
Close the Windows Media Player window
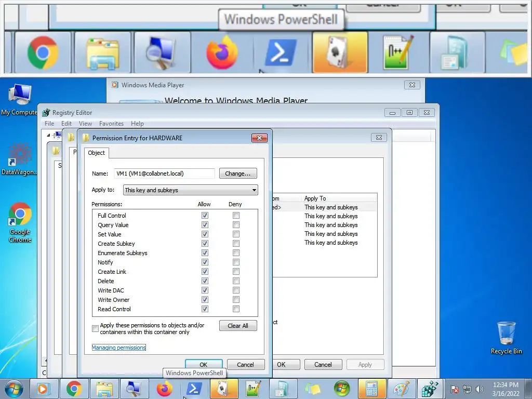pos(412,85)
